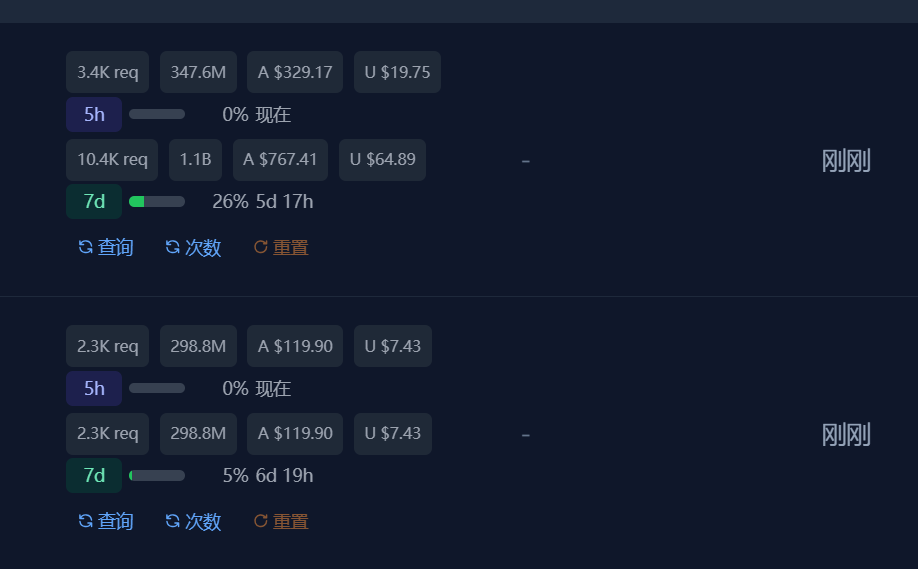Click the A $767.41 cost chip

280,159
